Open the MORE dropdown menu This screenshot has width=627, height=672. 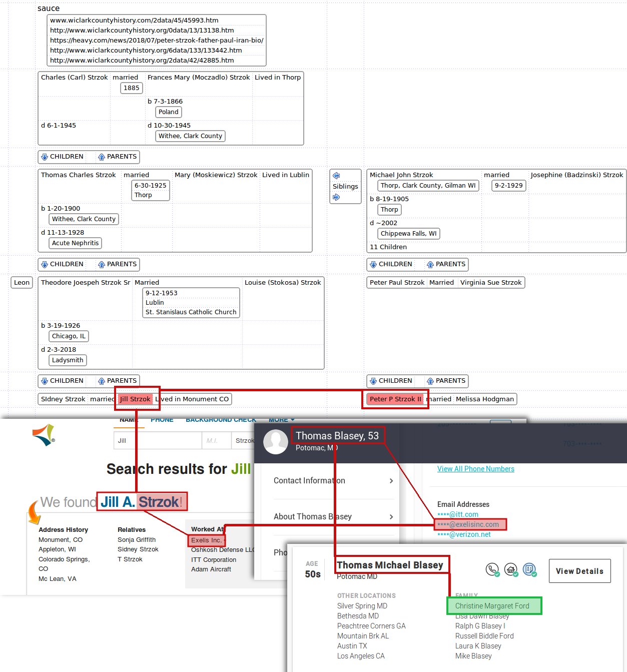[x=282, y=420]
